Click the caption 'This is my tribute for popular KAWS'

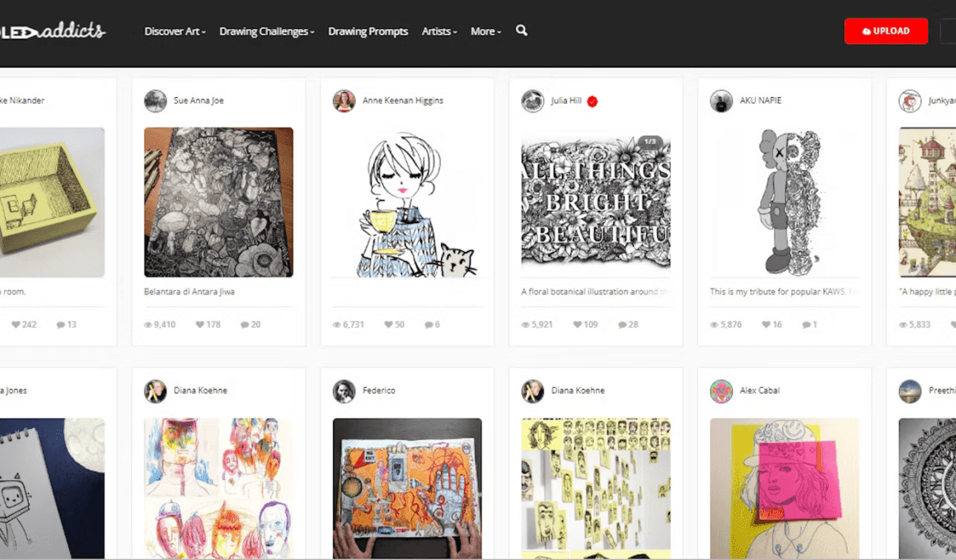tap(785, 292)
